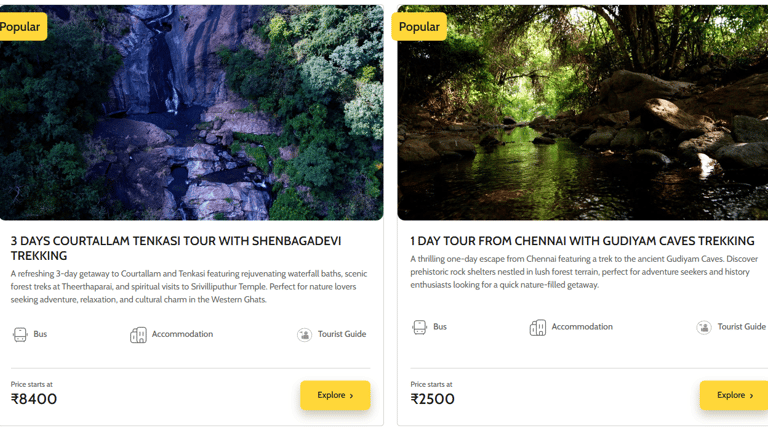Click the ₹2500 starting price
Image resolution: width=768 pixels, height=428 pixels.
click(x=433, y=399)
